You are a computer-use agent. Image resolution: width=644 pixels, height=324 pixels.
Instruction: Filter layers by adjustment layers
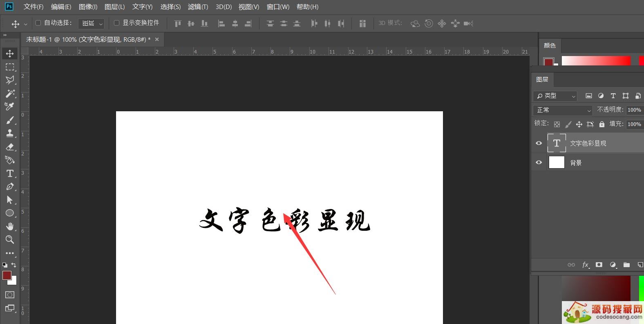tap(601, 96)
